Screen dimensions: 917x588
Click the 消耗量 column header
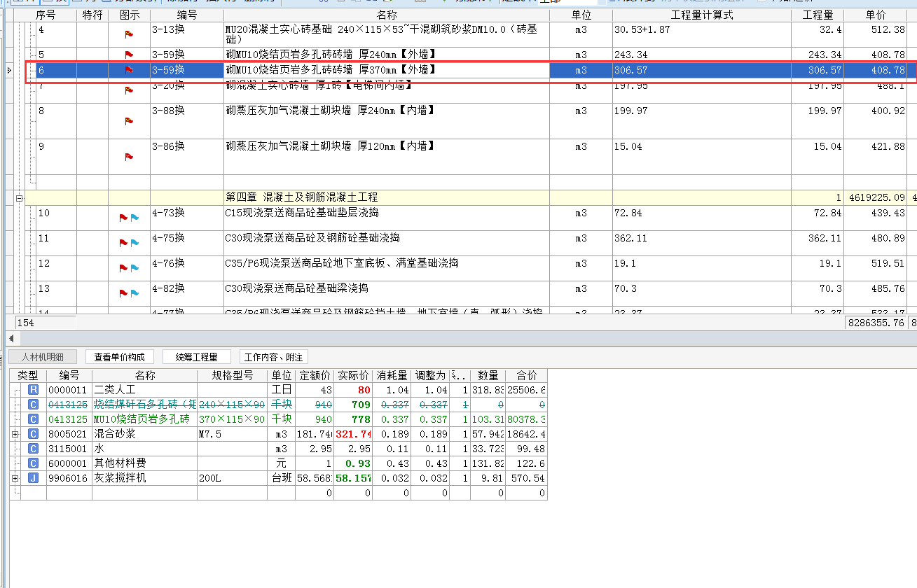click(x=391, y=375)
